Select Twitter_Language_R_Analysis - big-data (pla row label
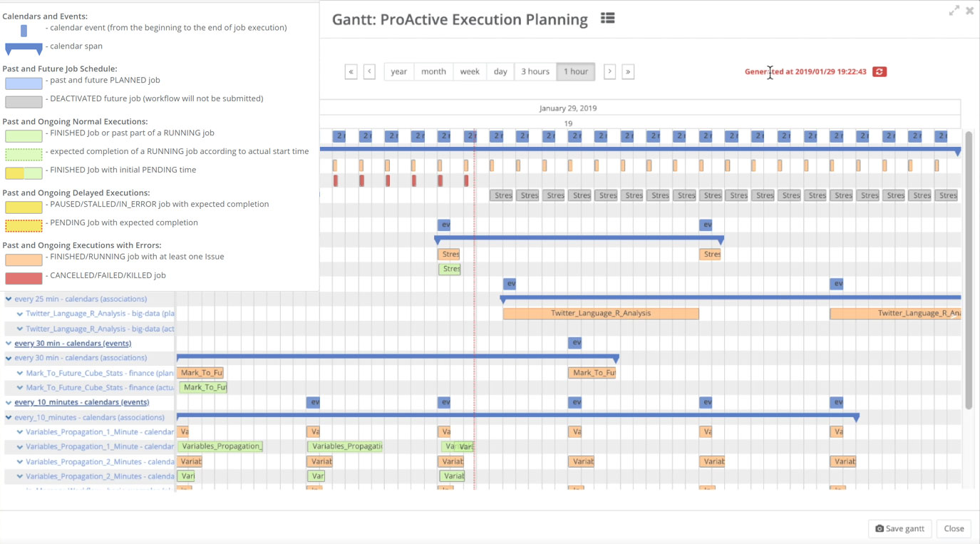Screen dimensions: 980x544 click(100, 314)
